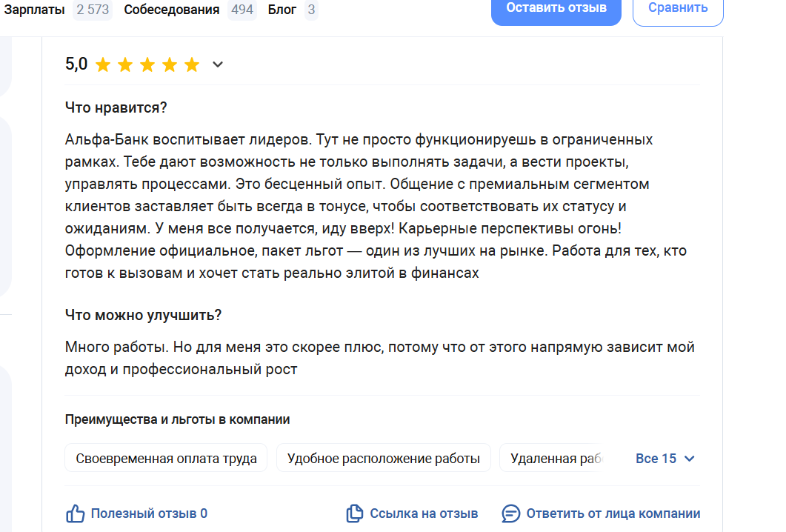Click the copy review link icon
The image size is (786, 532).
point(356,513)
